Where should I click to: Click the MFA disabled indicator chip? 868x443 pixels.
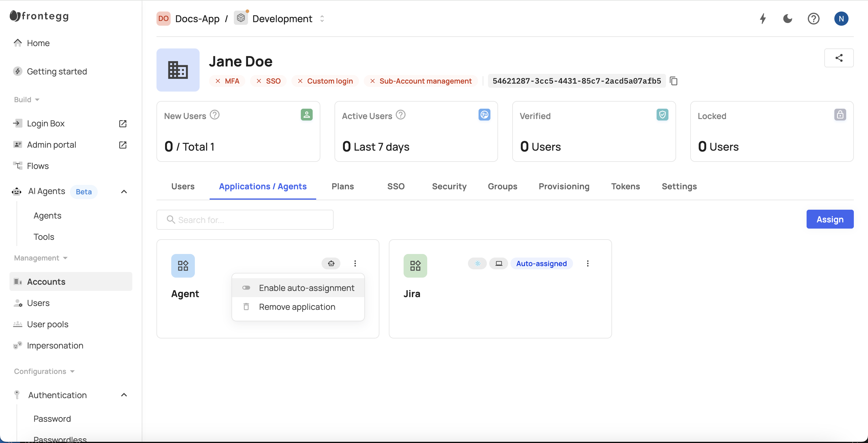pyautogui.click(x=227, y=81)
